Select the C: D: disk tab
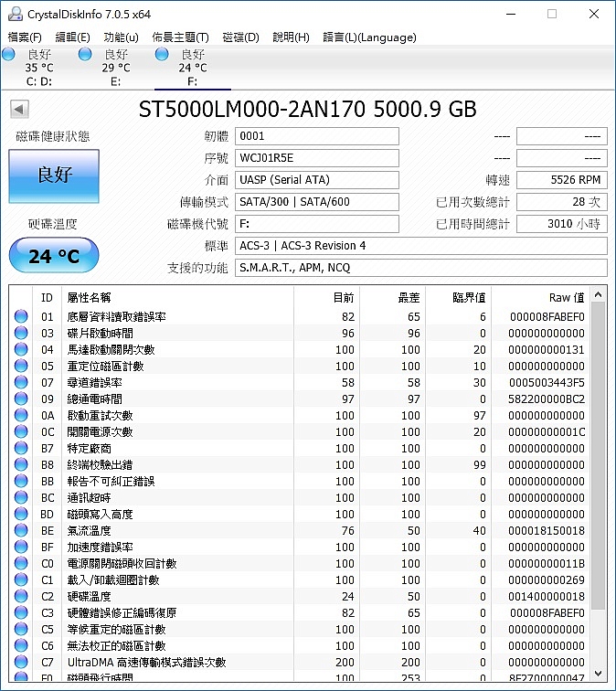 point(38,68)
